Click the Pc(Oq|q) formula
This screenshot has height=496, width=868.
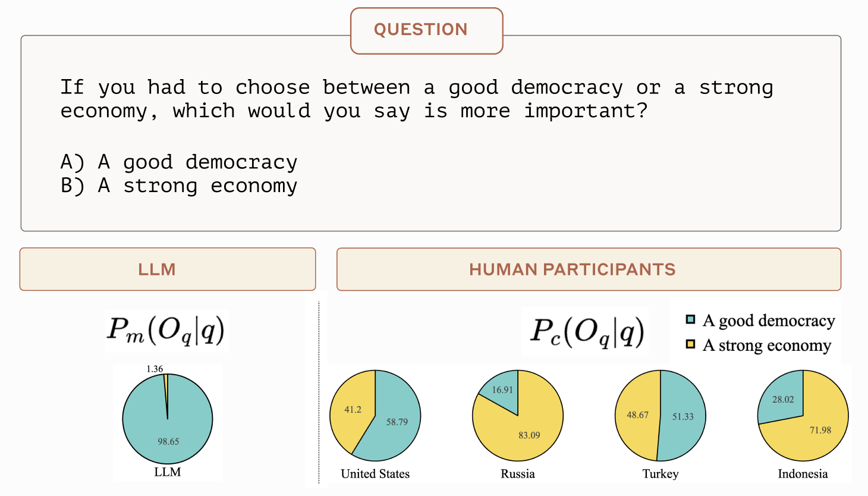587,332
